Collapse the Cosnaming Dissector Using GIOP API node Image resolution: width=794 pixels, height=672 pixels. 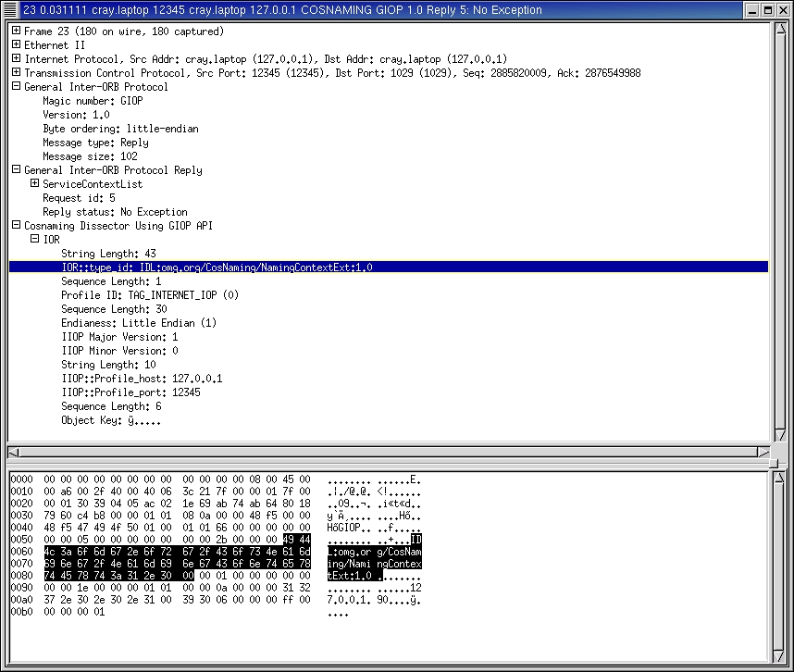click(17, 225)
